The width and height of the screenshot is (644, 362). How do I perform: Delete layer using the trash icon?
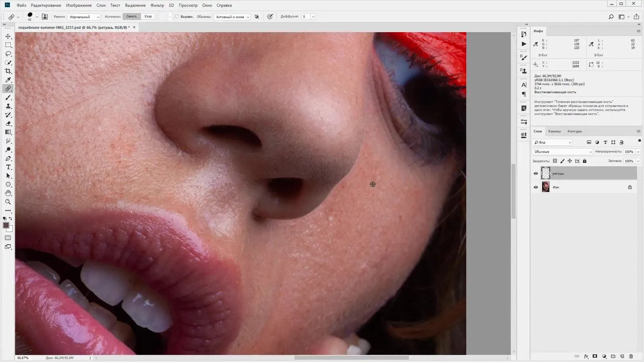coord(631,356)
